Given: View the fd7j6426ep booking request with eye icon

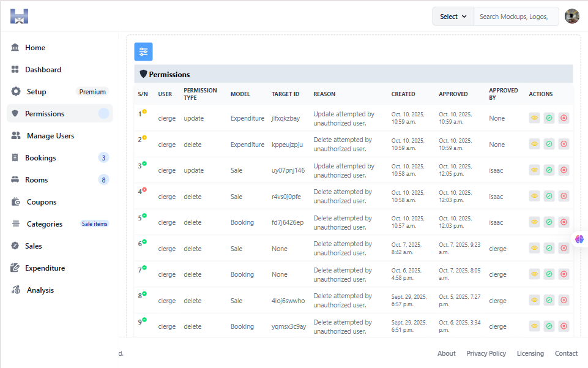Looking at the screenshot, I should pos(534,222).
